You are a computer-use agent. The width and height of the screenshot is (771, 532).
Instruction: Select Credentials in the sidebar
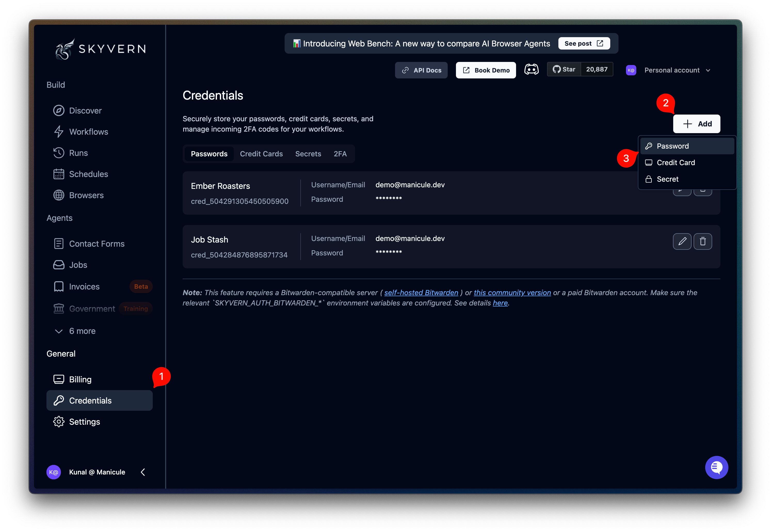(x=99, y=400)
